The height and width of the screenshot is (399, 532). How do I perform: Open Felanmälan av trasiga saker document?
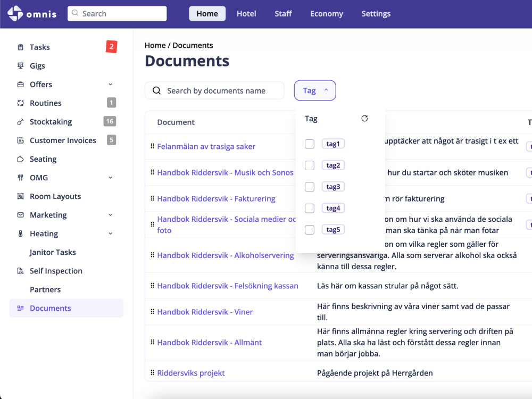(x=206, y=146)
